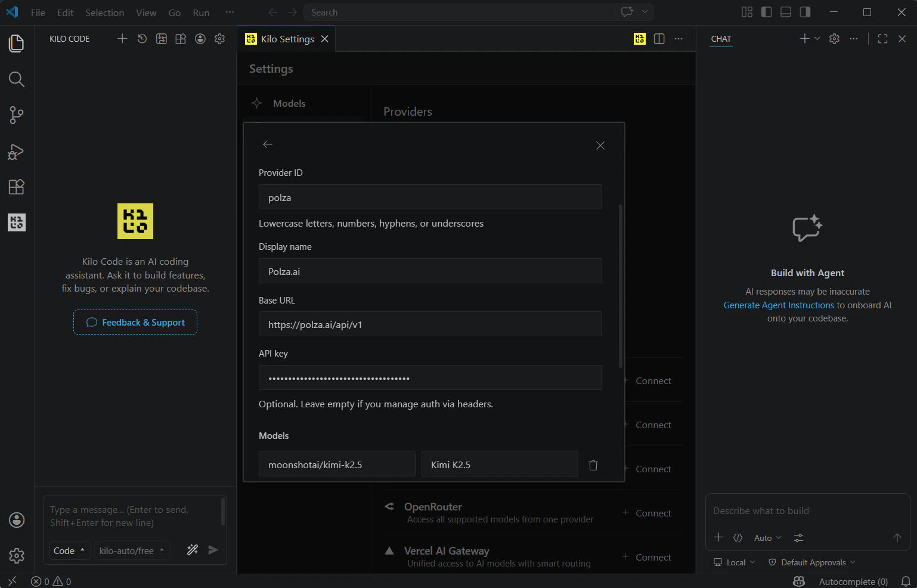Viewport: 917px width, 588px height.
Task: Open notifications bell in status bar
Action: pyautogui.click(x=906, y=581)
